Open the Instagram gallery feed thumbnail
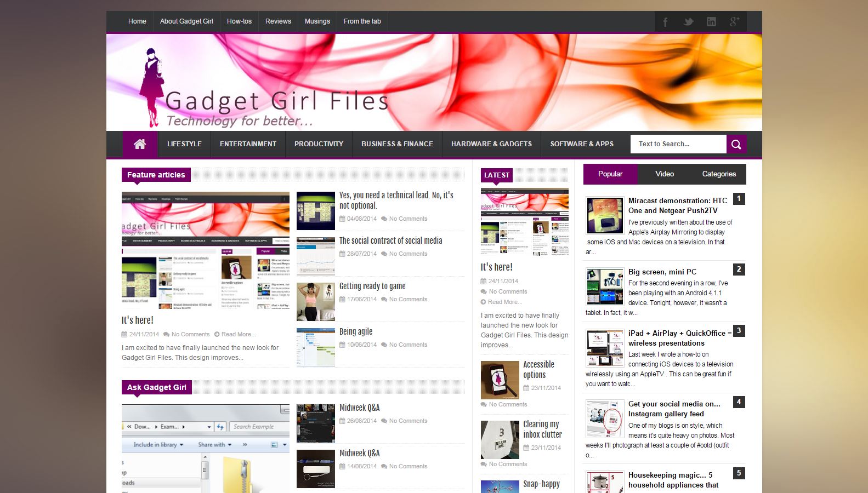868x493 pixels. tap(605, 419)
